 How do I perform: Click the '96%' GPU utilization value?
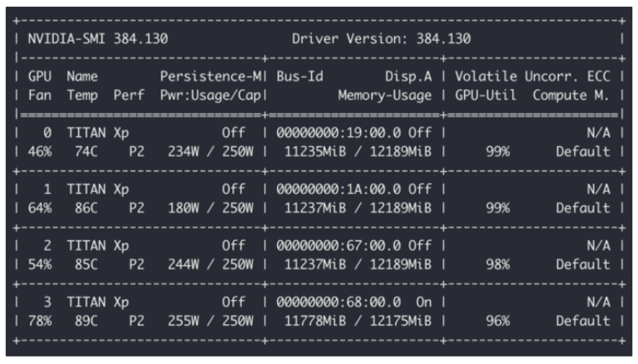(498, 322)
